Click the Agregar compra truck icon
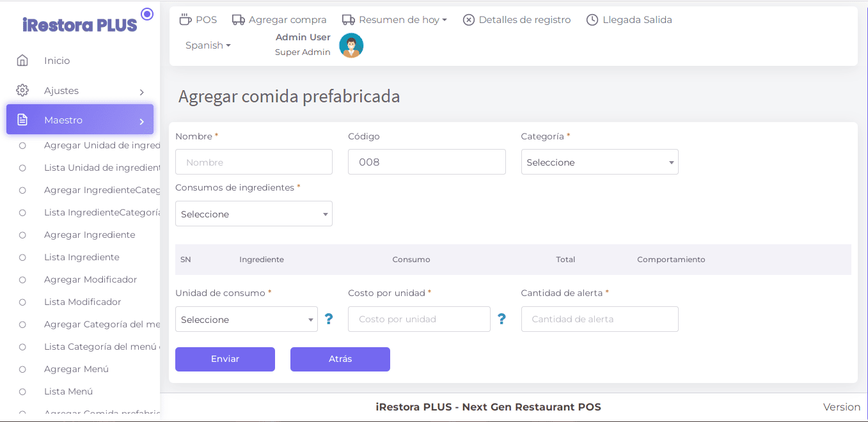Image resolution: width=868 pixels, height=422 pixels. [x=239, y=20]
